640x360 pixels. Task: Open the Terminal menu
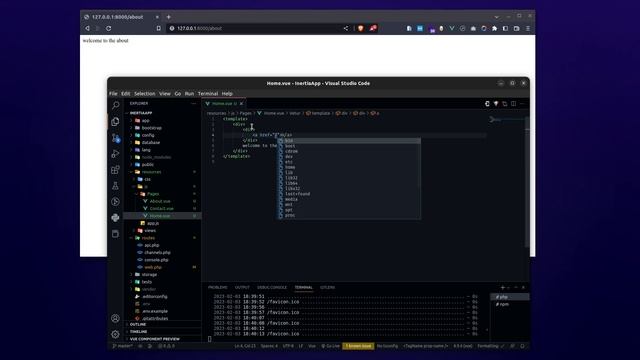pos(208,93)
